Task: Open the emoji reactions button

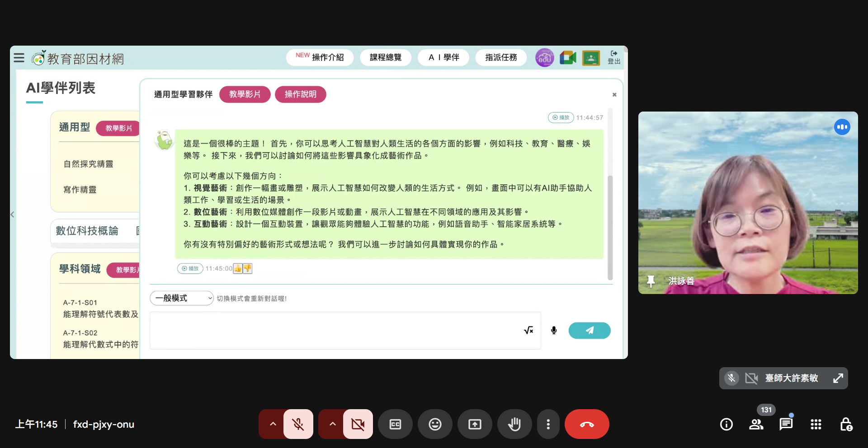Action: click(x=435, y=424)
